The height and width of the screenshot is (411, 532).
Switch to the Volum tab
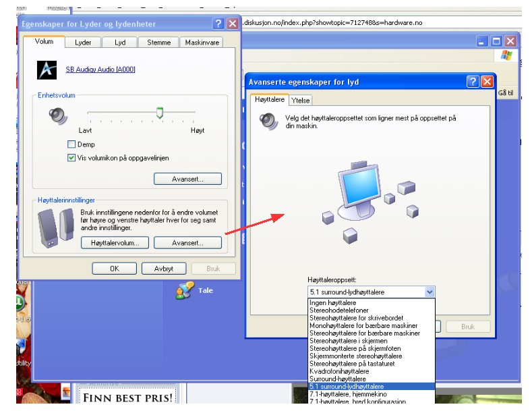tap(44, 41)
